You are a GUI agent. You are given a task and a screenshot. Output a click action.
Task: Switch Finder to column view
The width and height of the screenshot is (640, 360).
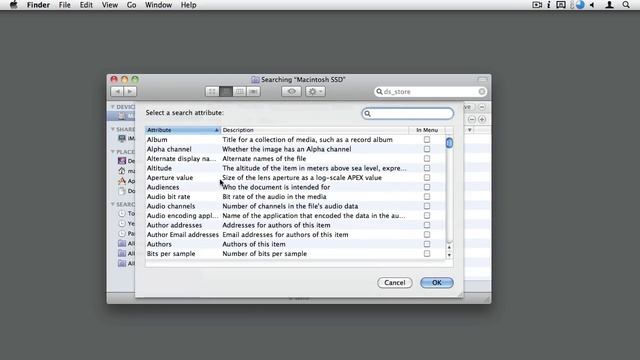coord(240,91)
